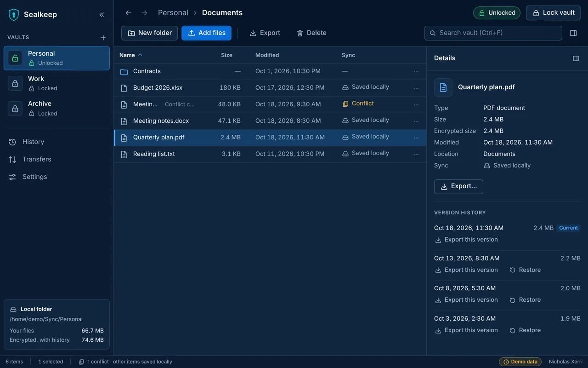Go back with the left arrow
Screen dimensions: 588x368
(x=129, y=13)
